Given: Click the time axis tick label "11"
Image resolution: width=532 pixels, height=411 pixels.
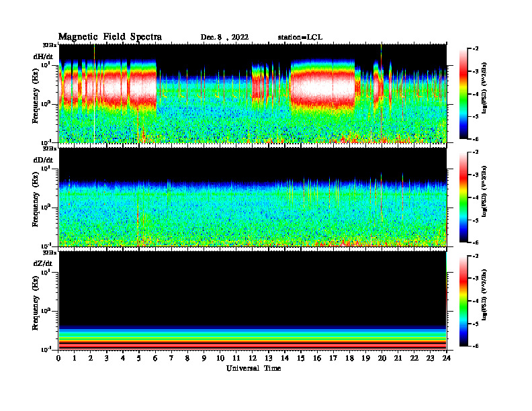Looking at the screenshot, I should click(x=236, y=358).
